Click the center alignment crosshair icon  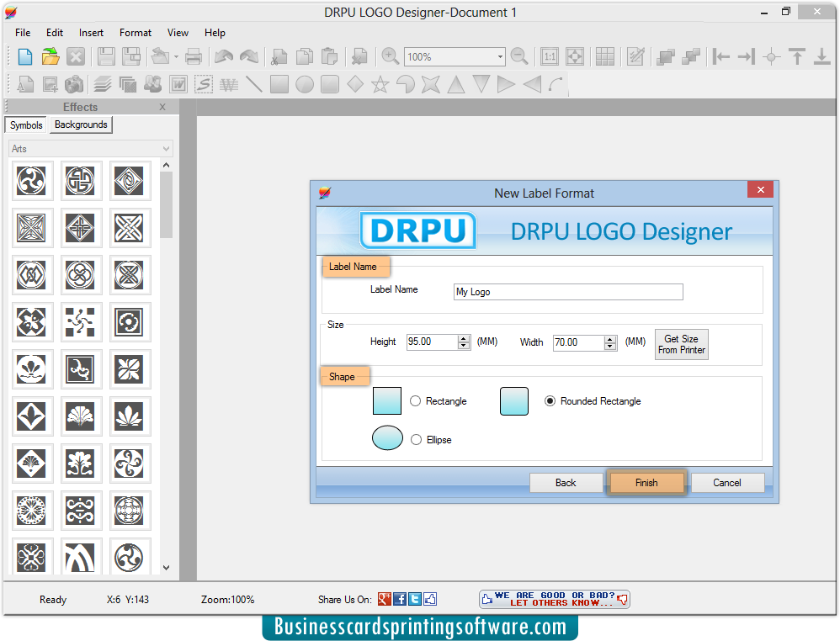point(772,56)
